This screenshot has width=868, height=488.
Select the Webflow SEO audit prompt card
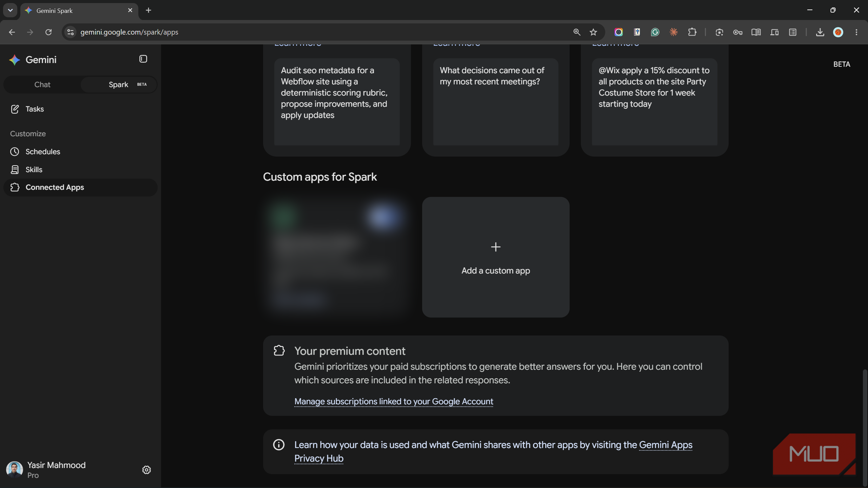pos(337,102)
